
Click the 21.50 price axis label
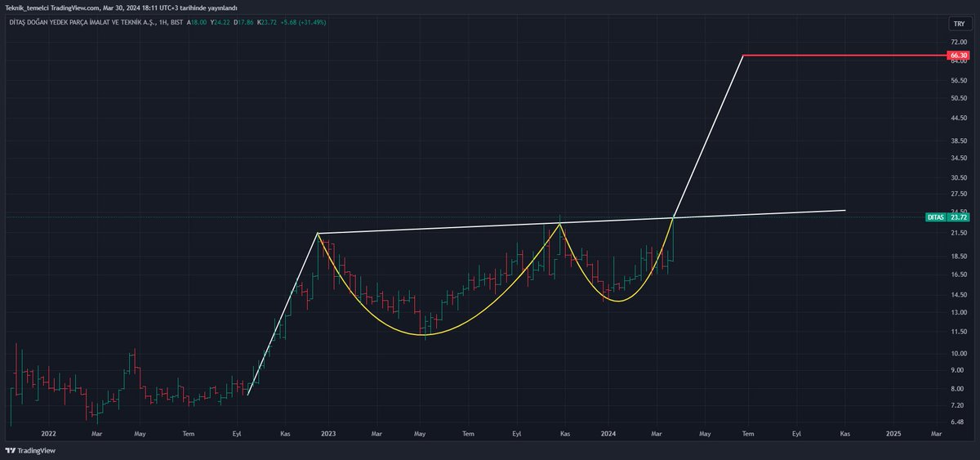pyautogui.click(x=958, y=233)
